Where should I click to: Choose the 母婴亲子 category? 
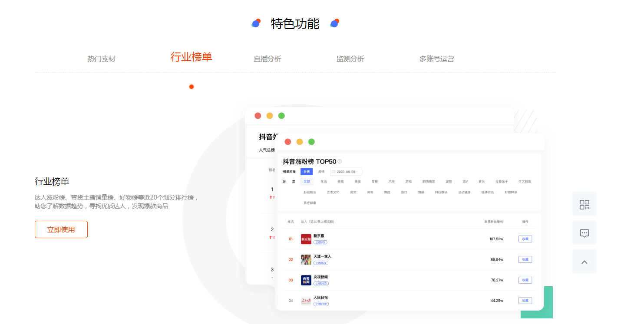(x=502, y=182)
